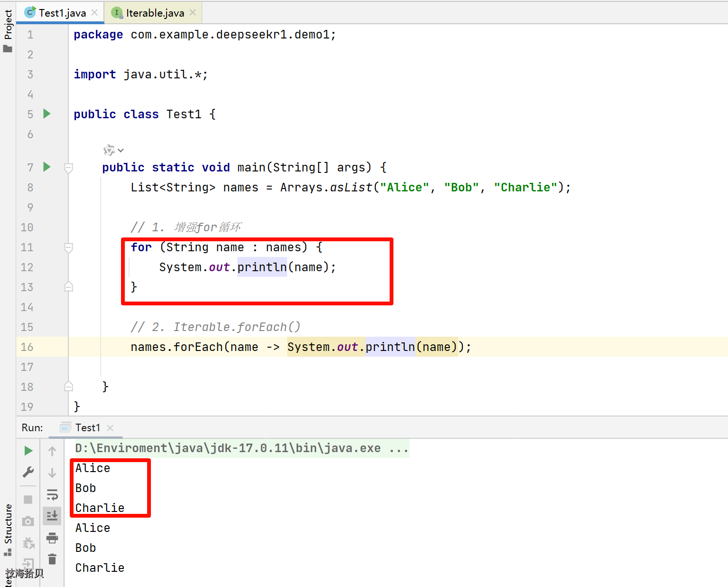Click the bug settings icon in Run panel

pyautogui.click(x=28, y=542)
